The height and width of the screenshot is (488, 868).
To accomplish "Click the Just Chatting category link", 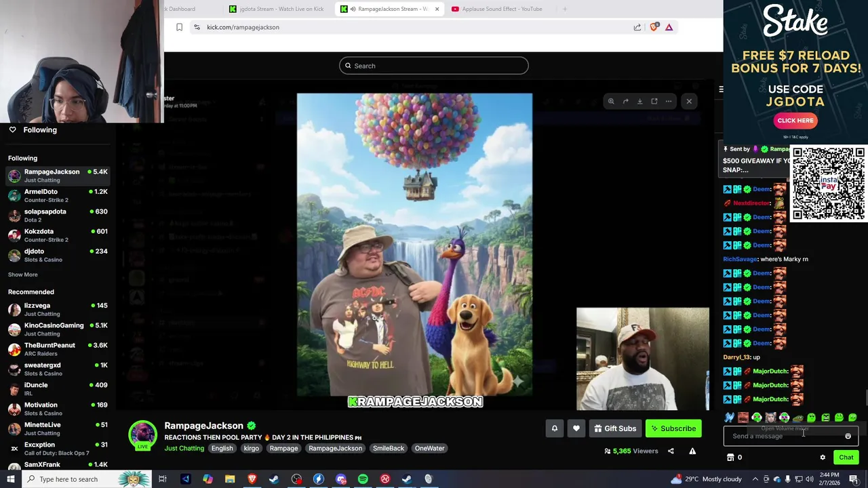I will click(x=184, y=448).
